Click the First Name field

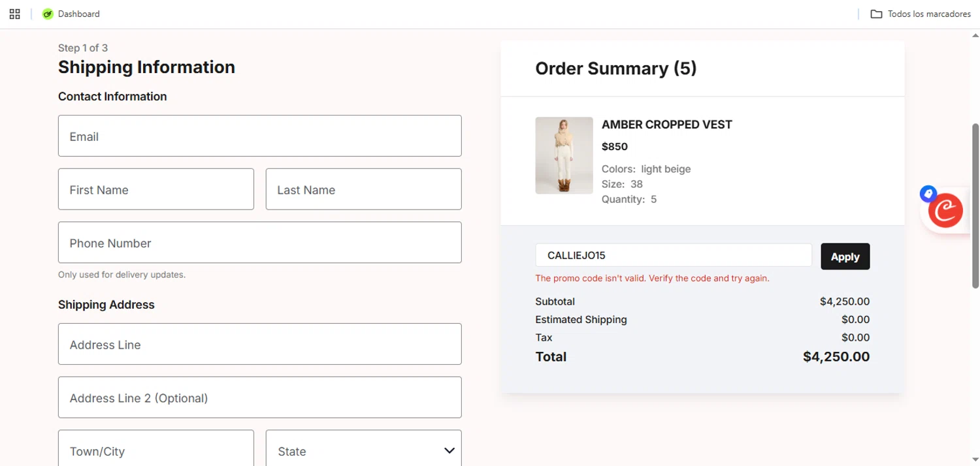point(155,189)
